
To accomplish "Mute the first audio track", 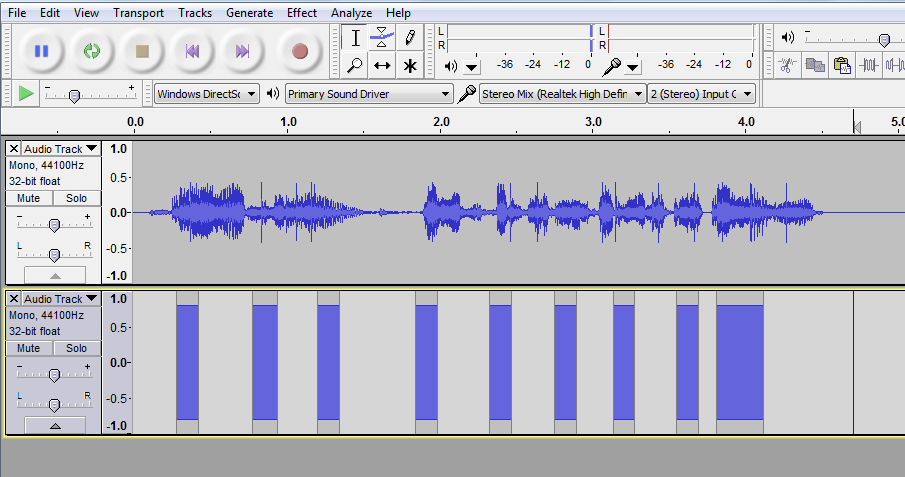I will pos(29,198).
